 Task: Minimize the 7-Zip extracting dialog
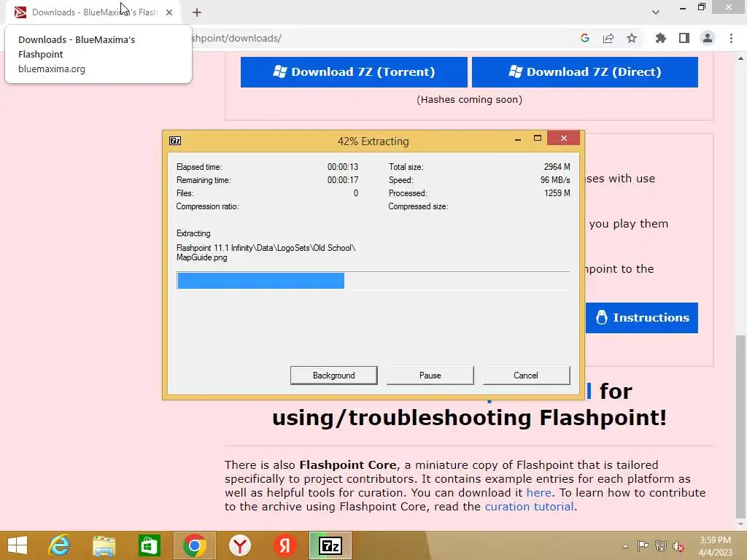(518, 139)
